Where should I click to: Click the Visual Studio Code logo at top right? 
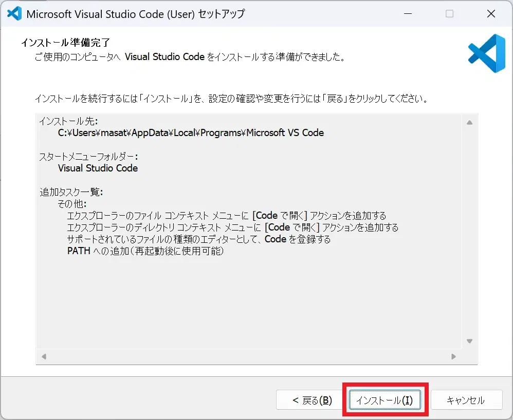485,53
